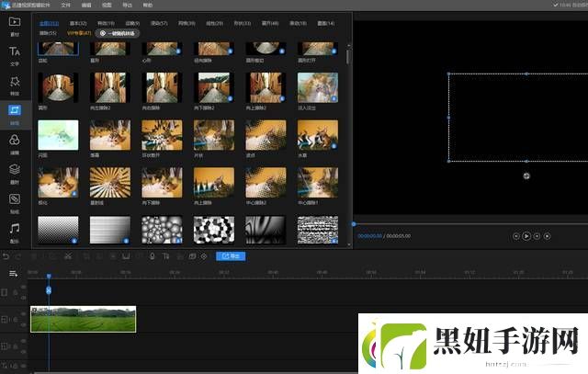This screenshot has height=374, width=588.
Task: Select the green field video clip on timeline
Action: pyautogui.click(x=84, y=319)
